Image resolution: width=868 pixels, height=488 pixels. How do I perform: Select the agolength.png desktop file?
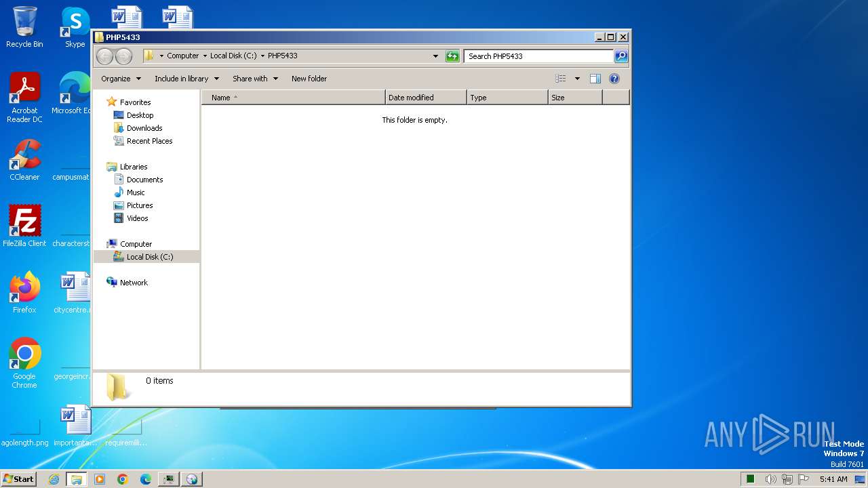(x=24, y=432)
